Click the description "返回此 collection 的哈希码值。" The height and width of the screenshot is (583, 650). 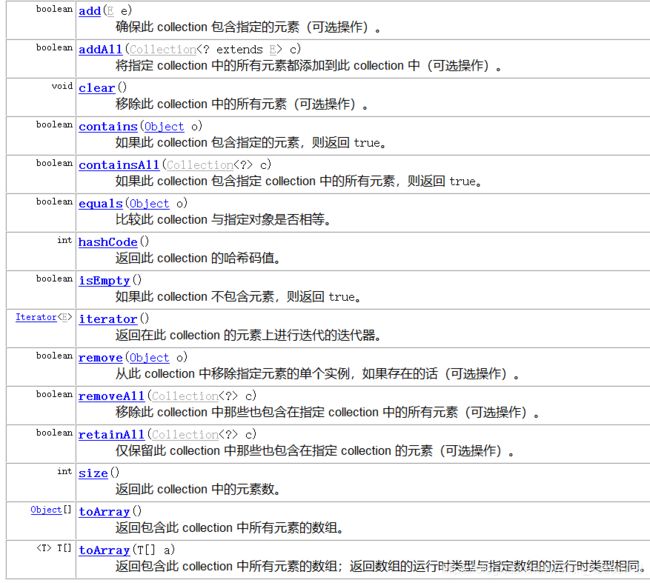tap(198, 258)
